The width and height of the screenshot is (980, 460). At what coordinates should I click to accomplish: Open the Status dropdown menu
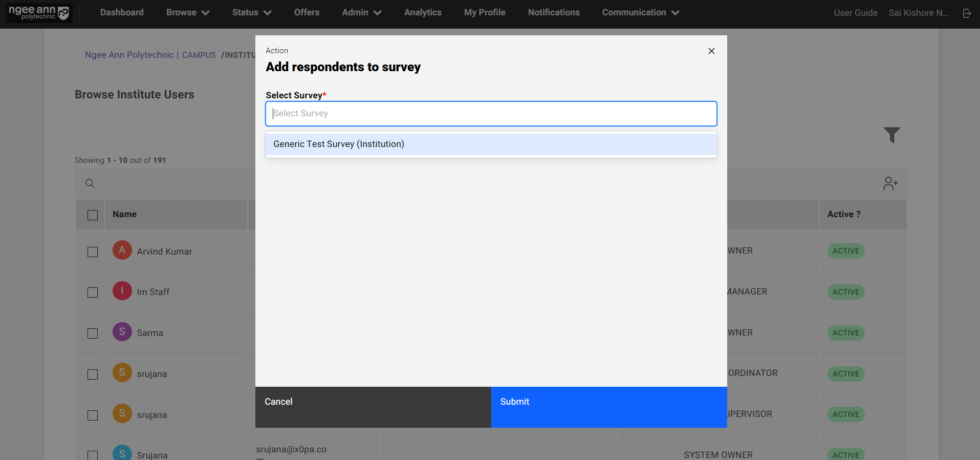251,13
